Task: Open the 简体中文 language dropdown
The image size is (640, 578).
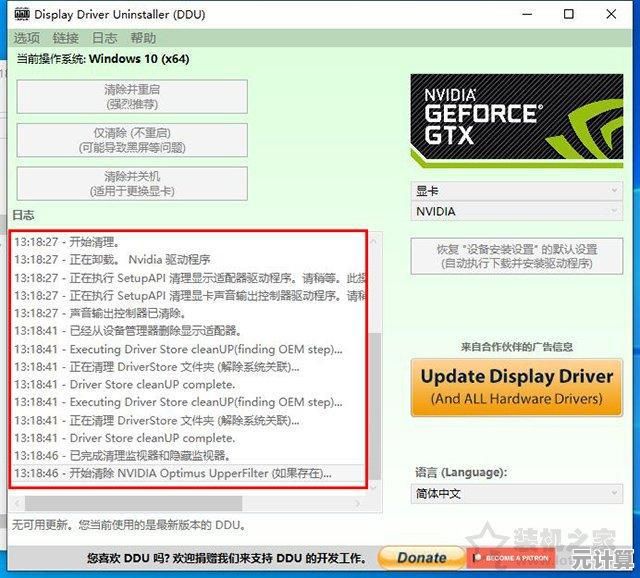Action: click(516, 494)
